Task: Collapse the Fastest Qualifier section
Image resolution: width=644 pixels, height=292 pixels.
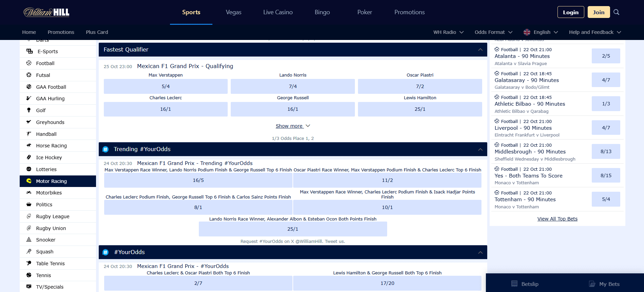Action: (x=480, y=50)
